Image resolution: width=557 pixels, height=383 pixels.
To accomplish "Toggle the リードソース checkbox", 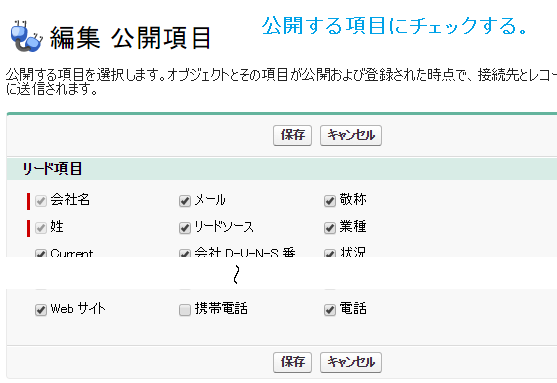I will 185,228.
